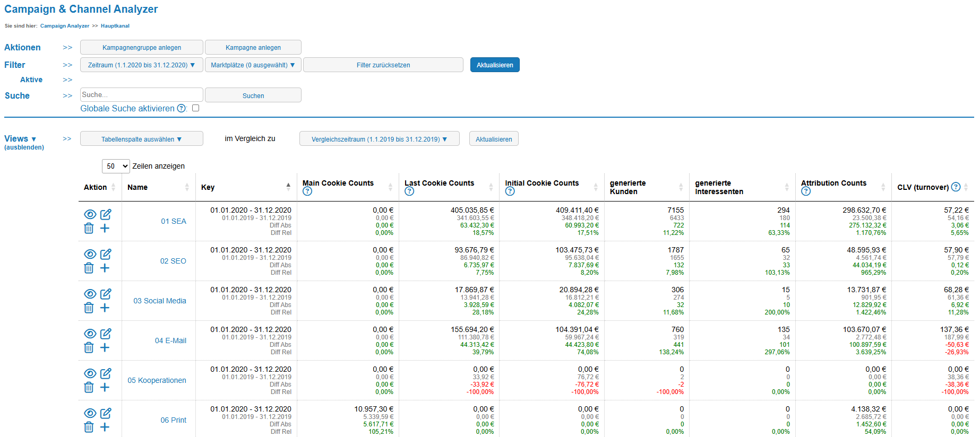Click the plus icon for 03 Social Media

point(105,308)
